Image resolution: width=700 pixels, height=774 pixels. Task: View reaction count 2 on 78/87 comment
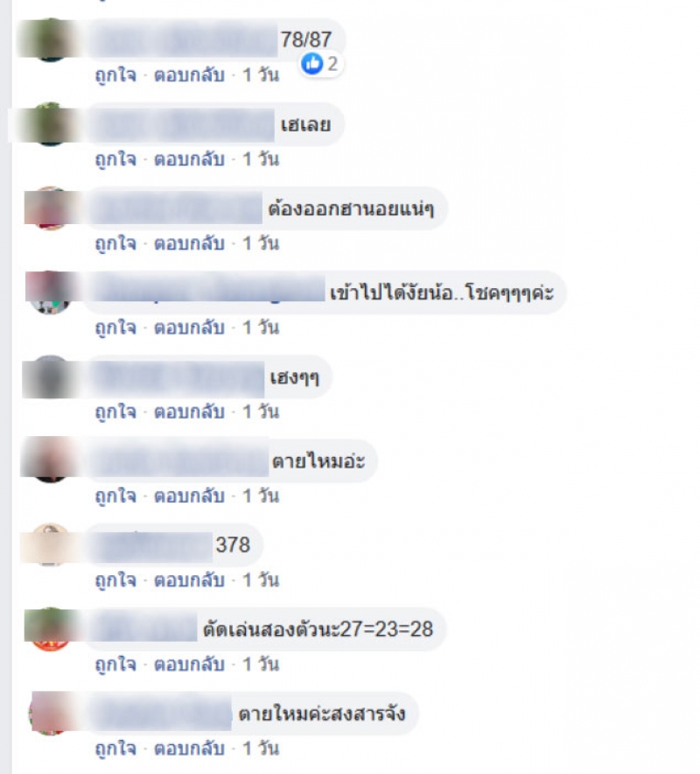[x=332, y=64]
